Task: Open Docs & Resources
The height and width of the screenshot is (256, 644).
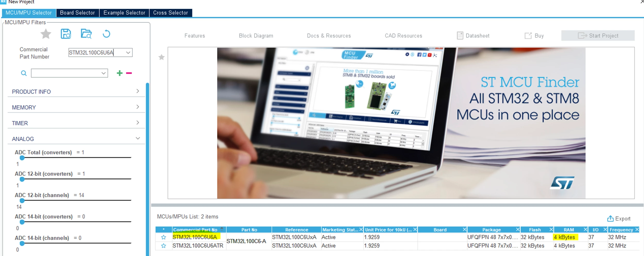Action: coord(329,36)
